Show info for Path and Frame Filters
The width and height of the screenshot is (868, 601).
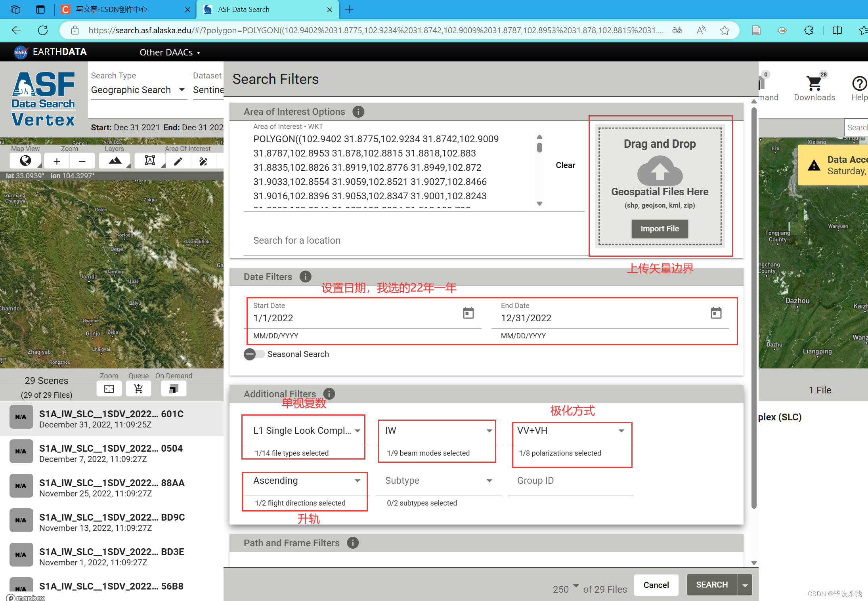click(353, 543)
